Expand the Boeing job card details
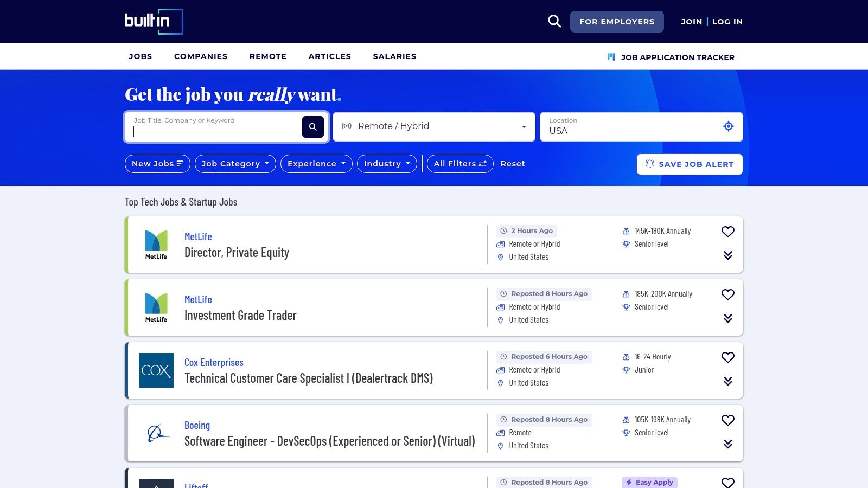This screenshot has width=868, height=488. point(728,444)
